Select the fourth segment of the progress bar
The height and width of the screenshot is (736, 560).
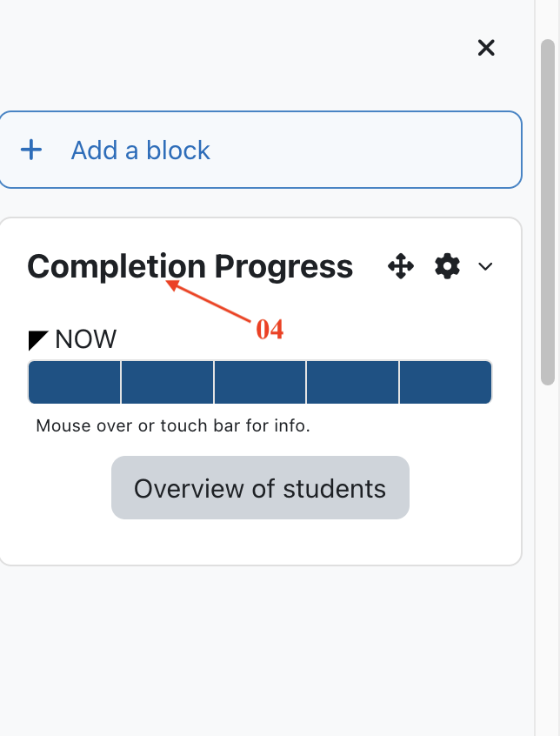click(x=353, y=382)
